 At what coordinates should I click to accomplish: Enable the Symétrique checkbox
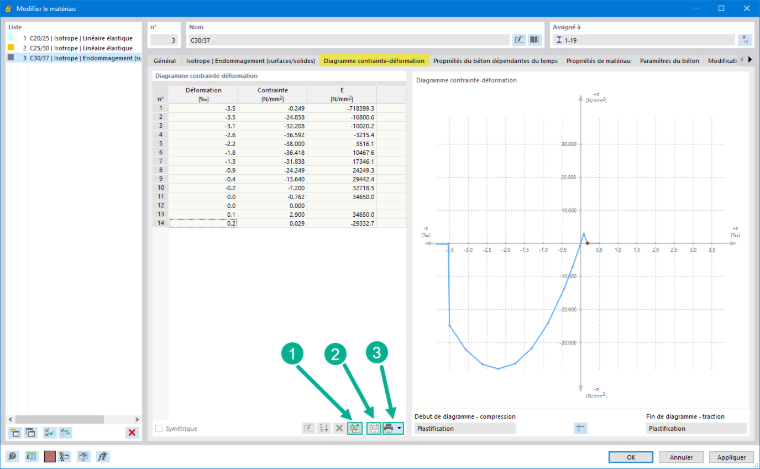click(x=159, y=428)
